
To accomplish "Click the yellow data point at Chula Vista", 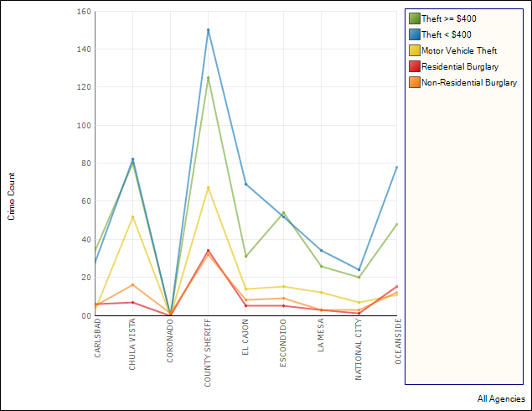I will [x=132, y=217].
